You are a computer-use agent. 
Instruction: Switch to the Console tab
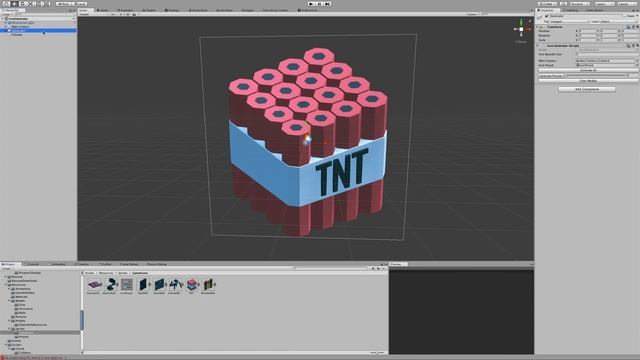(32, 264)
